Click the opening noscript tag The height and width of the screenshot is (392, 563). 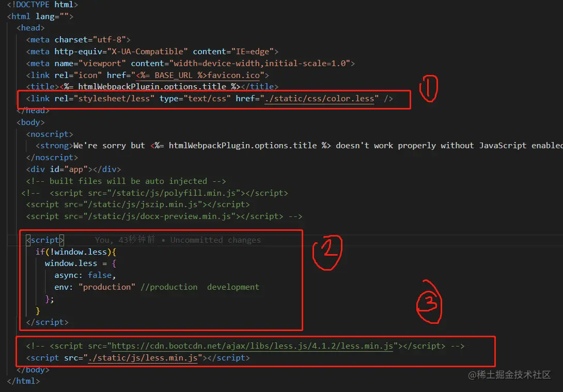pos(50,134)
